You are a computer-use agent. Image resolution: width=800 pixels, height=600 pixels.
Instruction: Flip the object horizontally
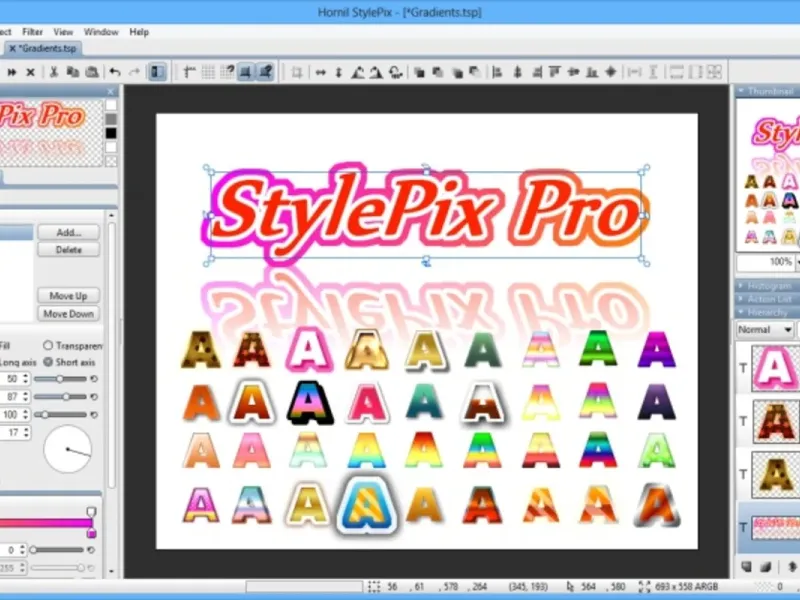point(320,72)
